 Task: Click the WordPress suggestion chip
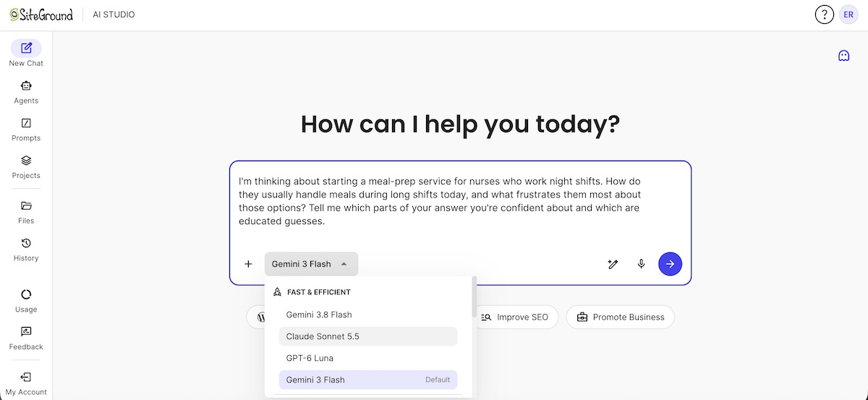pyautogui.click(x=255, y=317)
